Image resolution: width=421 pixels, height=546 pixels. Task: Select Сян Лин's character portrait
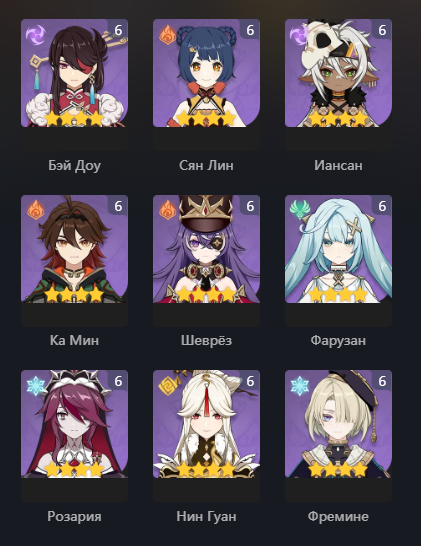[x=206, y=73]
